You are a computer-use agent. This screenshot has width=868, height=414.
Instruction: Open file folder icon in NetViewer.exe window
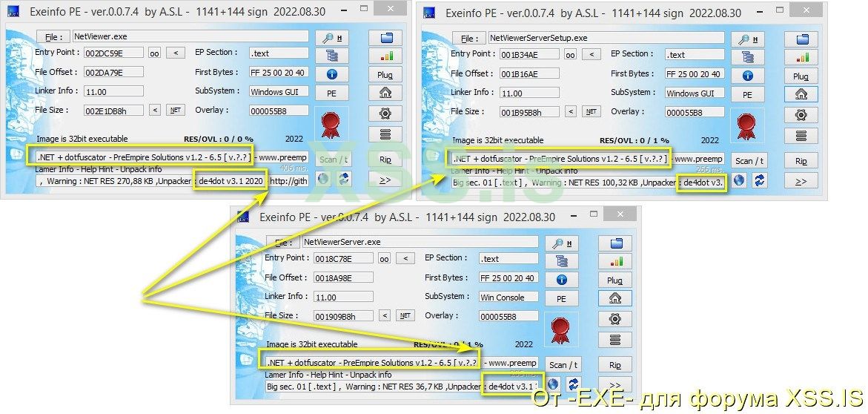(x=386, y=38)
